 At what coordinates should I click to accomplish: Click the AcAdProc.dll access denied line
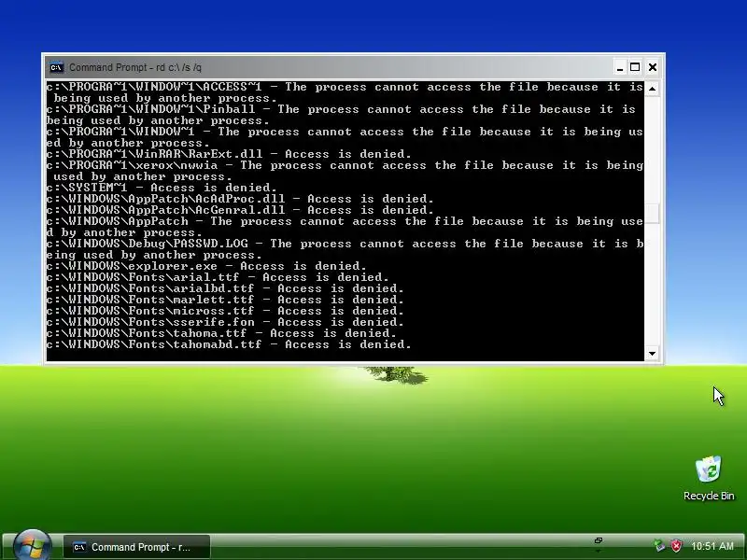[x=240, y=199]
